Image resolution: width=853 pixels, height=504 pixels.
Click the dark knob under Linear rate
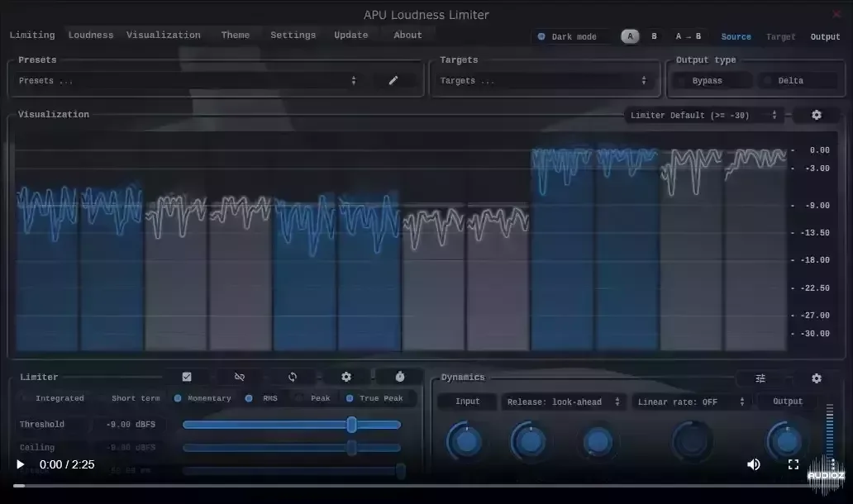click(692, 441)
